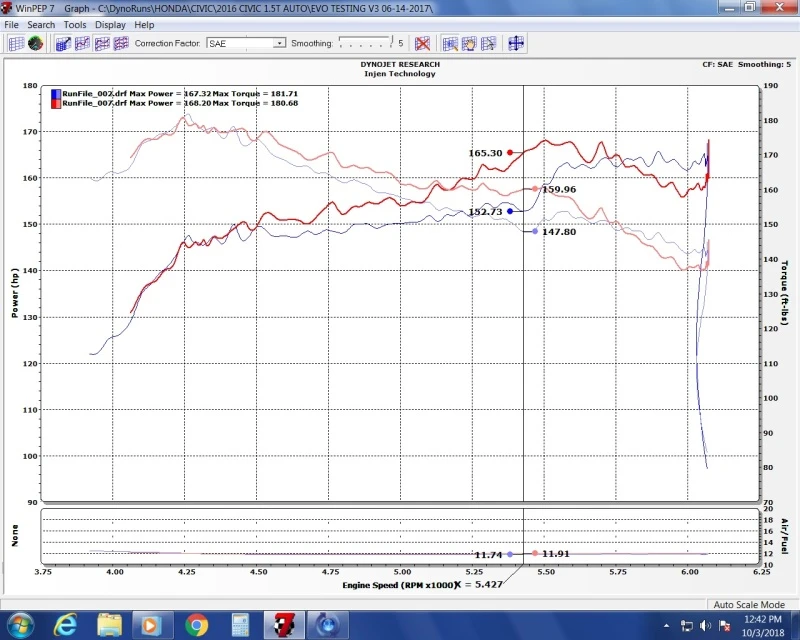Select the hand pan tool icon
This screenshot has height=640, width=800.
click(469, 44)
